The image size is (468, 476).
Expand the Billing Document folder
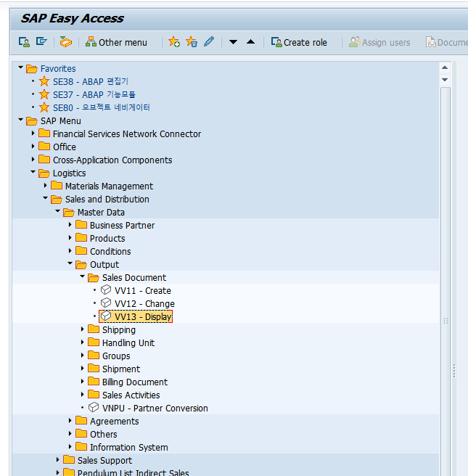(x=82, y=381)
